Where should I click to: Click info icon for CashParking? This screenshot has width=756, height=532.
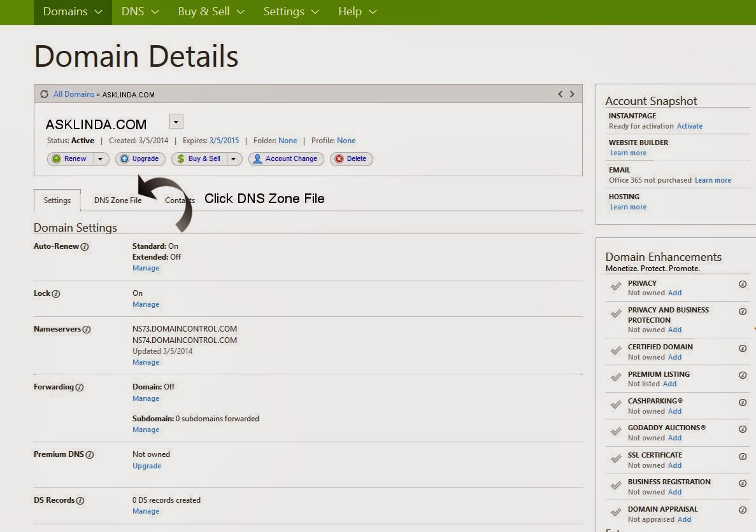pyautogui.click(x=743, y=402)
